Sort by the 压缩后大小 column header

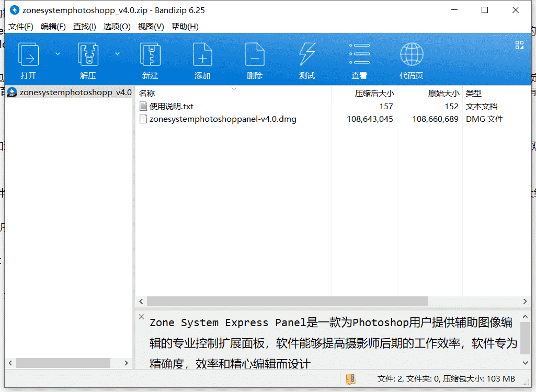[374, 94]
